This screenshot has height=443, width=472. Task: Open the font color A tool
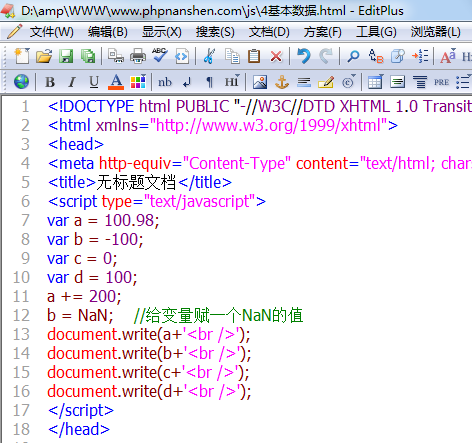pos(116,82)
